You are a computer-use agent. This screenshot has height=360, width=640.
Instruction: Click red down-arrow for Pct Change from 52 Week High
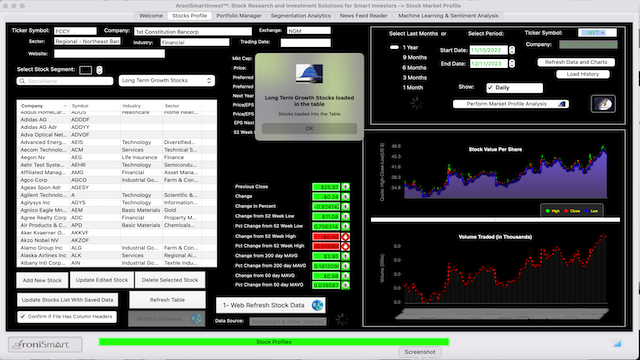(x=345, y=246)
